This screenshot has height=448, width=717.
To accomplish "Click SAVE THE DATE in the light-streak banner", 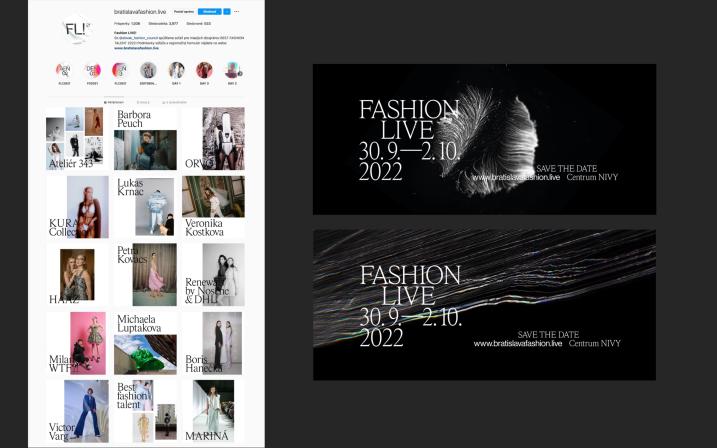I will click(x=548, y=335).
